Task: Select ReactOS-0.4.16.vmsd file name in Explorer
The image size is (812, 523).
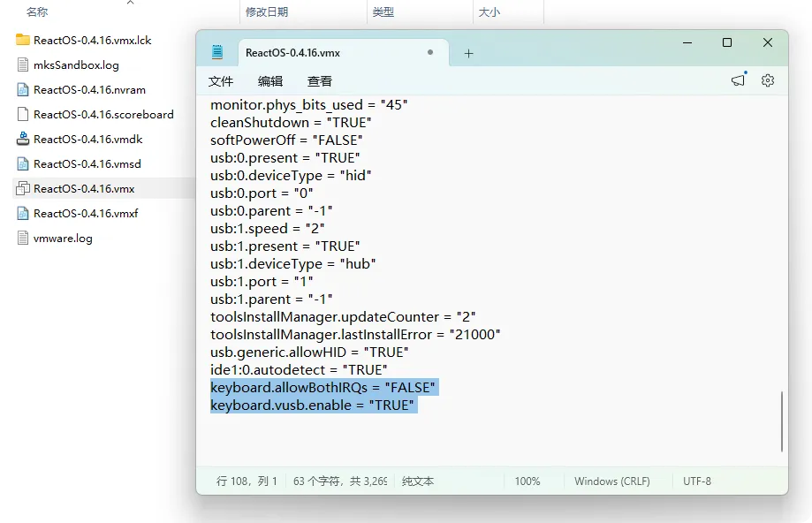Action: coord(87,164)
